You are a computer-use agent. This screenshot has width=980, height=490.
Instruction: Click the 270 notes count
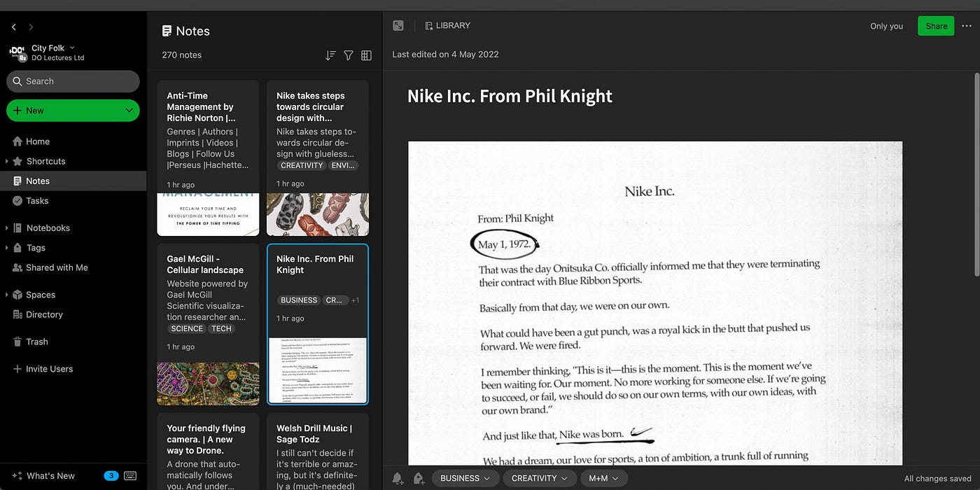181,55
